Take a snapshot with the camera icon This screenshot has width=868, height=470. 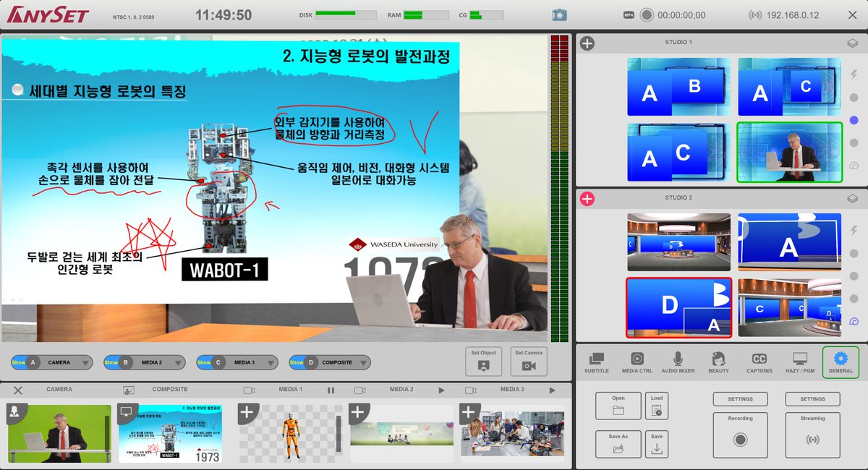pyautogui.click(x=559, y=15)
